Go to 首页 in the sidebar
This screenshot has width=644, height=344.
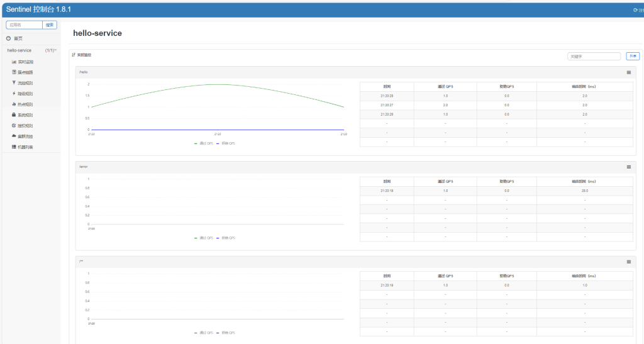click(18, 38)
